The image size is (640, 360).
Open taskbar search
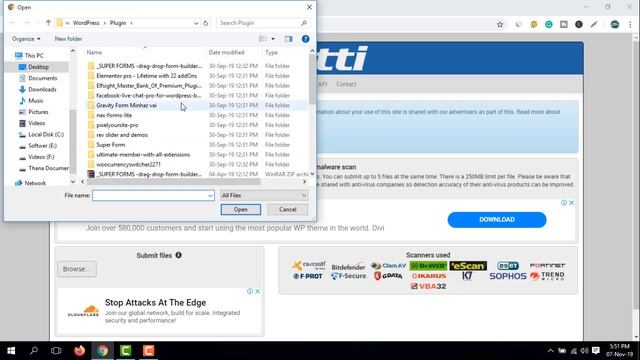pyautogui.click(x=34, y=351)
